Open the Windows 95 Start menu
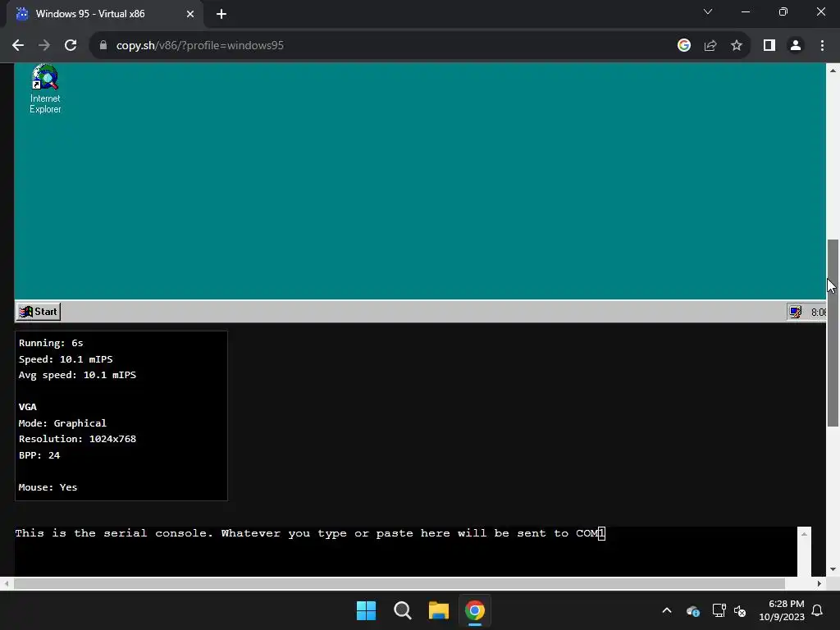840x630 pixels. click(x=39, y=312)
